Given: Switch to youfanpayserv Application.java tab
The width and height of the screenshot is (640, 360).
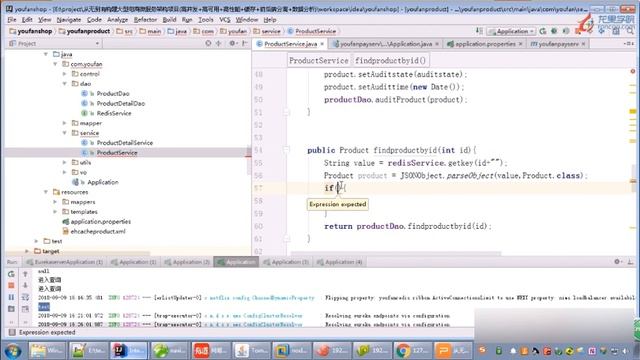Looking at the screenshot, I should [385, 44].
